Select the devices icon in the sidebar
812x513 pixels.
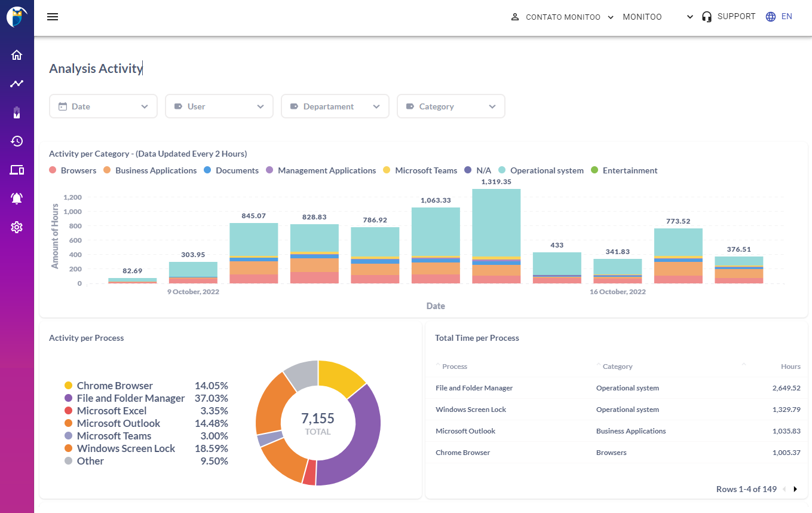pyautogui.click(x=16, y=170)
